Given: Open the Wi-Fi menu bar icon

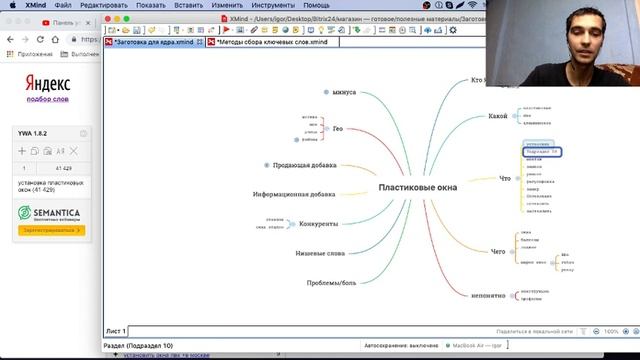Looking at the screenshot, I should [x=473, y=5].
